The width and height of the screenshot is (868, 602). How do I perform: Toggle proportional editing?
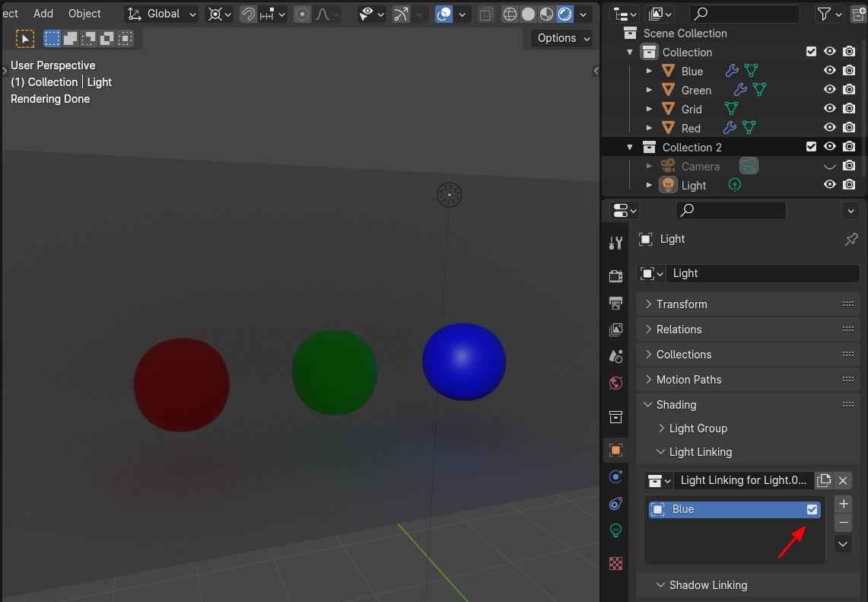click(x=302, y=14)
